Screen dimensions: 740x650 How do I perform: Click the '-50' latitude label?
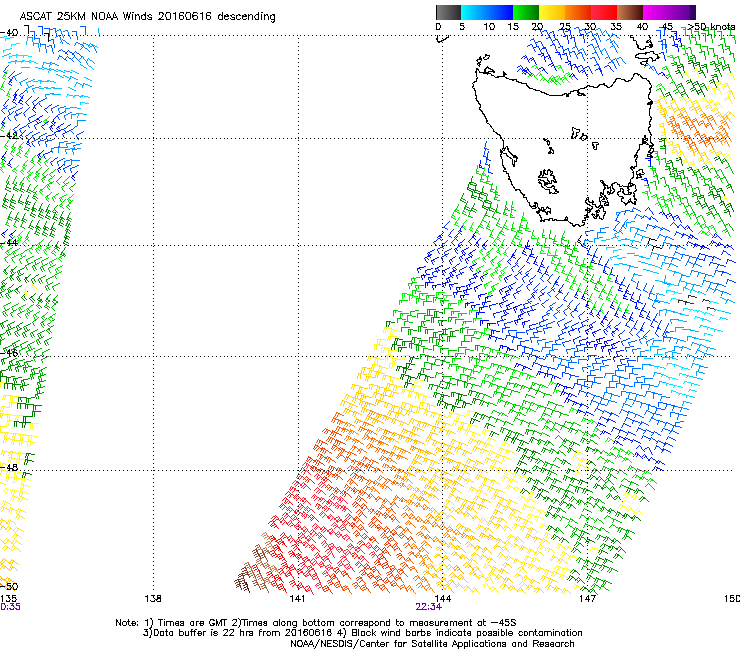click(x=9, y=586)
